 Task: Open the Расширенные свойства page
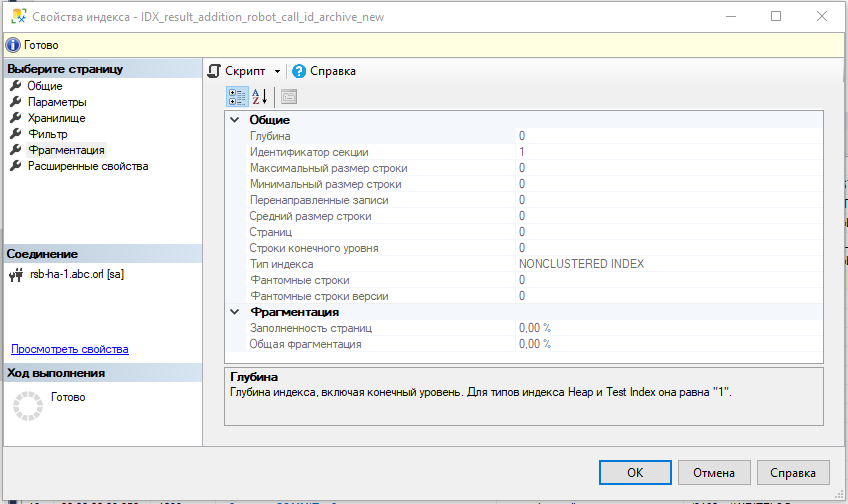pos(88,166)
